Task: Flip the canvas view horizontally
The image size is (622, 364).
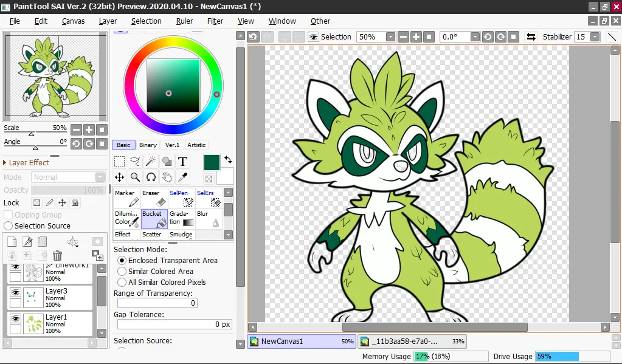Action: (531, 37)
